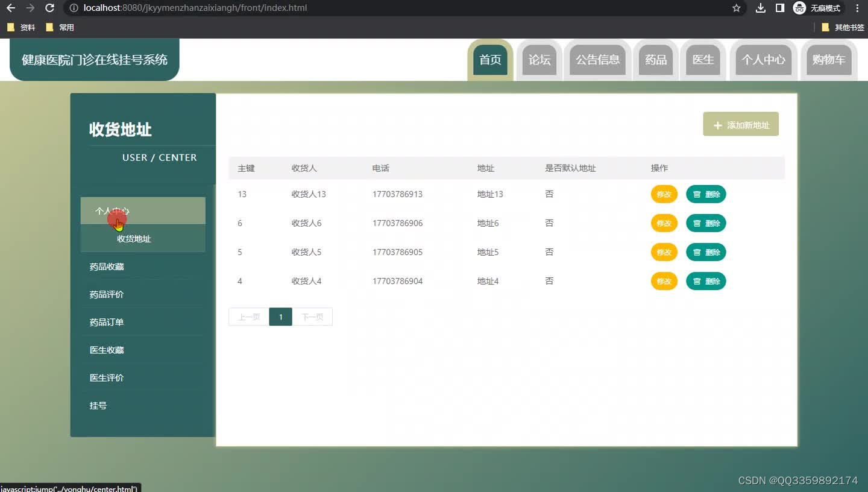Click the 地址 column header

click(x=486, y=168)
